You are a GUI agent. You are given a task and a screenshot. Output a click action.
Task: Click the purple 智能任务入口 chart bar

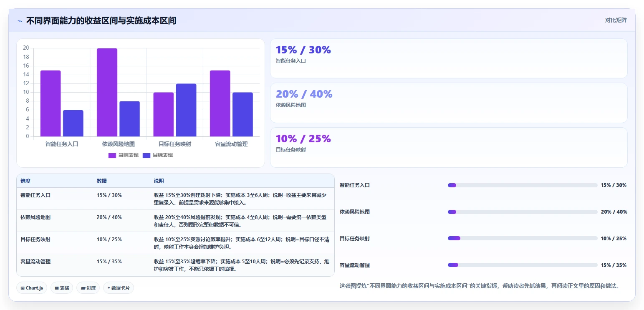point(51,103)
